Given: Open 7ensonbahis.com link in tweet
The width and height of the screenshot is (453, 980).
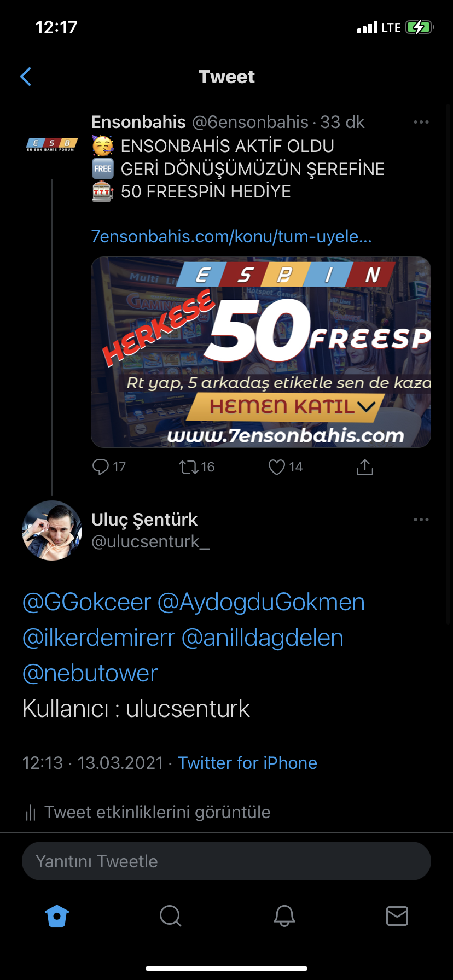Looking at the screenshot, I should (x=231, y=236).
